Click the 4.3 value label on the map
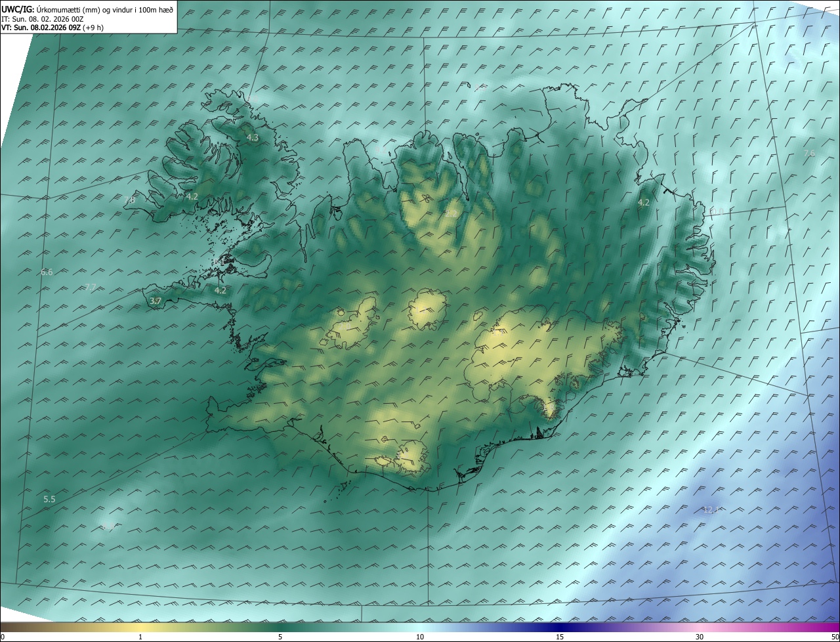The height and width of the screenshot is (642, 840). click(x=253, y=138)
